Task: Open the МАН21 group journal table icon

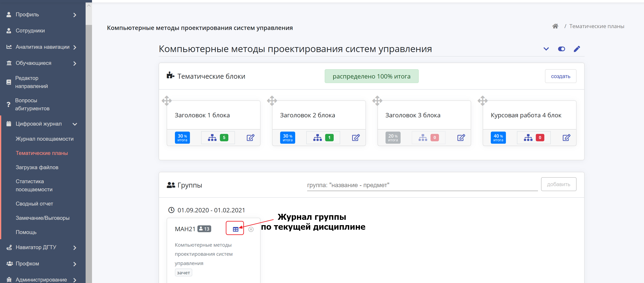Action: point(235,229)
